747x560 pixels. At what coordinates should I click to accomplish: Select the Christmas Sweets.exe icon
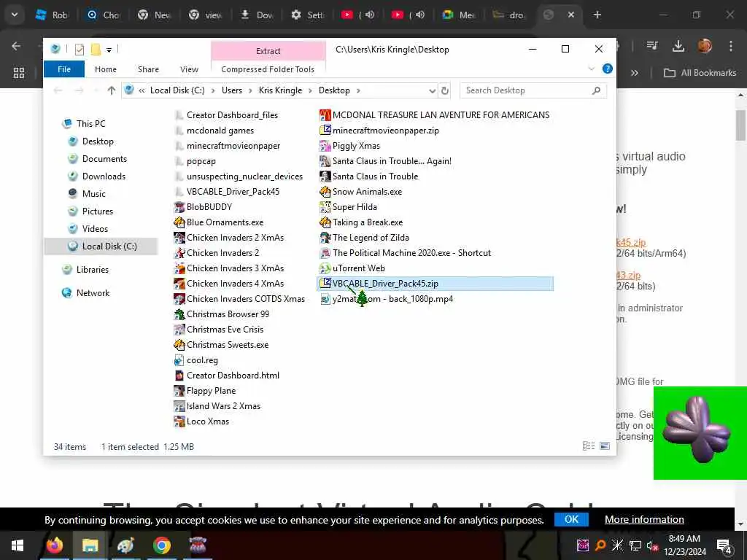[179, 344]
